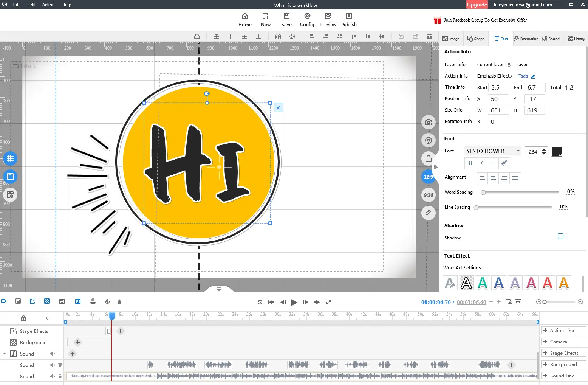Screen dimensions: 588x385
Task: Click the Upgrade button
Action: [477, 5]
